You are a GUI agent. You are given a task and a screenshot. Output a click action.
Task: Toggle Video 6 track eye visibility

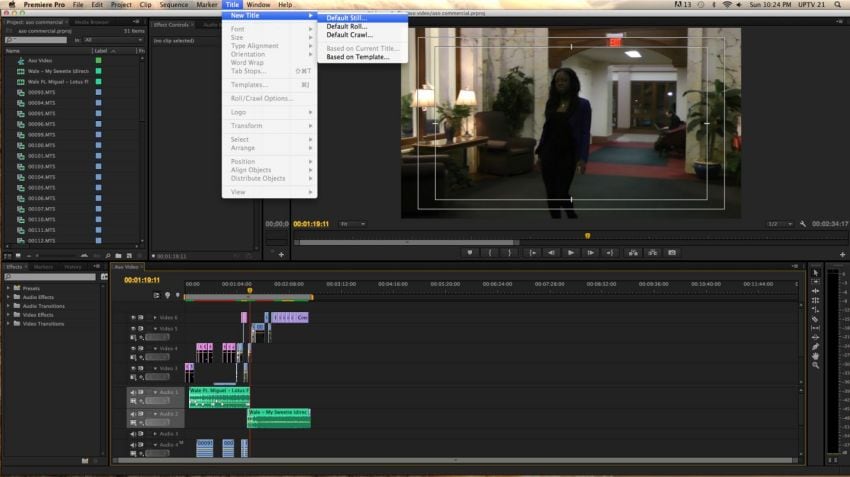(133, 318)
